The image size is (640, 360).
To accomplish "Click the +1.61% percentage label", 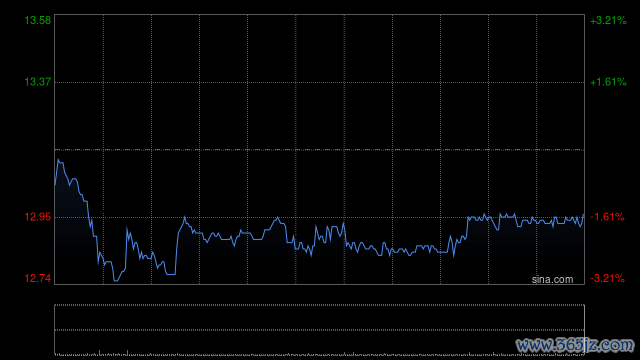I will (x=608, y=82).
